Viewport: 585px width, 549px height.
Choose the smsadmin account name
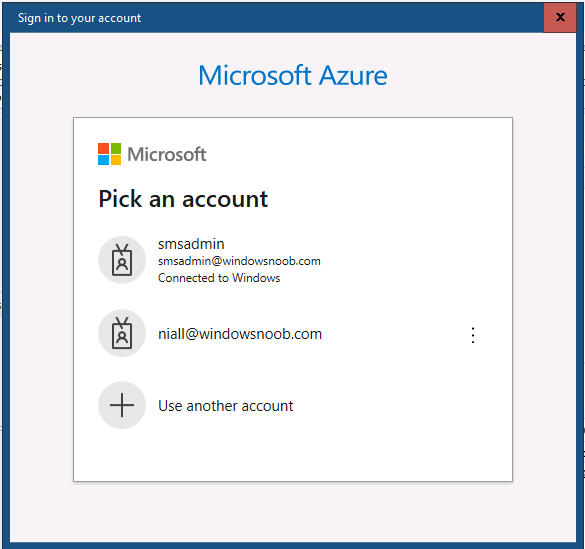(191, 244)
